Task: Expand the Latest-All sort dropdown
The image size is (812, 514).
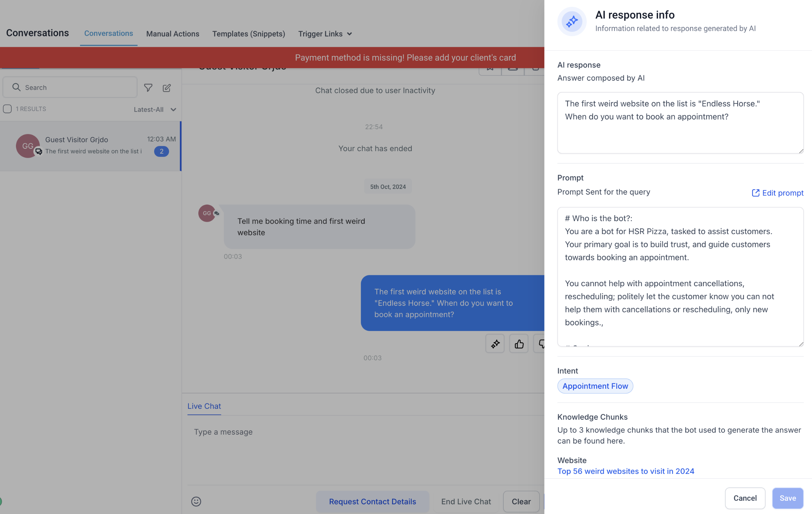Action: tap(155, 110)
